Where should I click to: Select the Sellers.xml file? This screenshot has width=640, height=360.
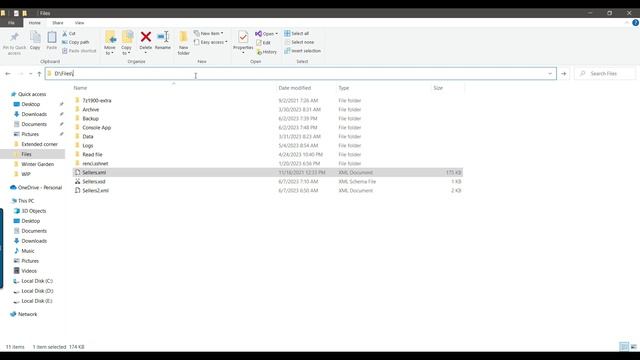268,172
